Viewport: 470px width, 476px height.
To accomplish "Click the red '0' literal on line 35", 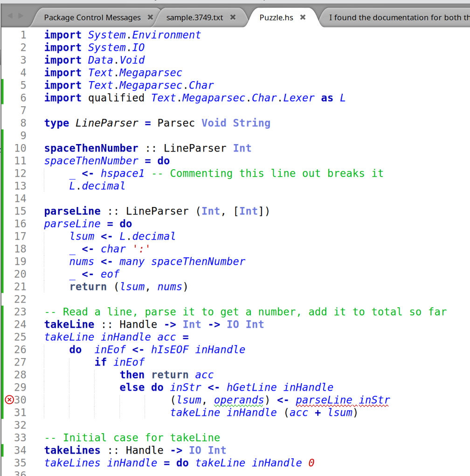I will (x=311, y=463).
